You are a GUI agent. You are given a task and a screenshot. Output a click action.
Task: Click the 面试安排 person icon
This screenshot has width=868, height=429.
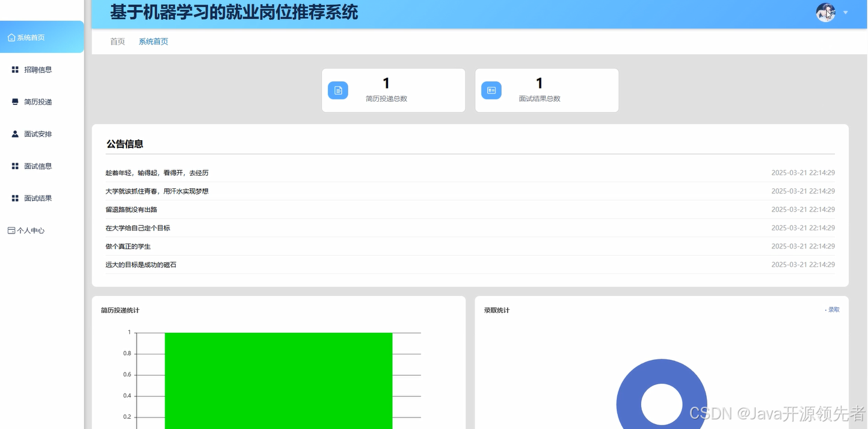coord(14,134)
